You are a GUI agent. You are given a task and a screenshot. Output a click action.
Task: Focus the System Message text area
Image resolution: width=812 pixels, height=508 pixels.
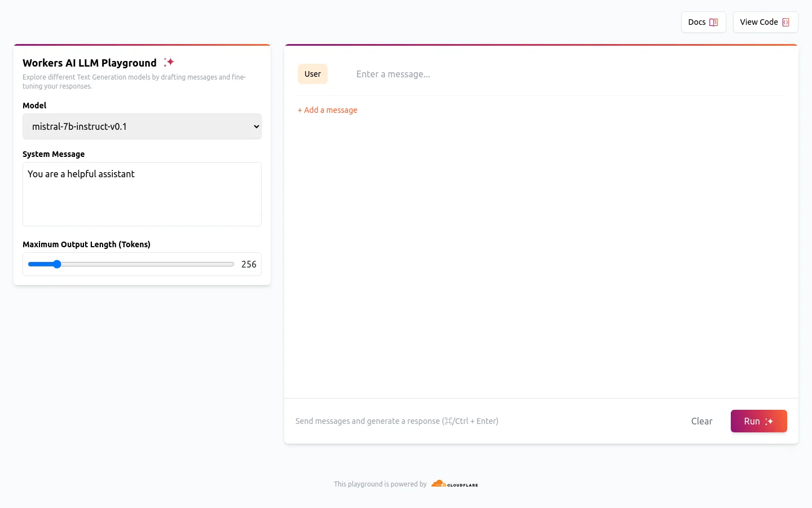click(142, 194)
